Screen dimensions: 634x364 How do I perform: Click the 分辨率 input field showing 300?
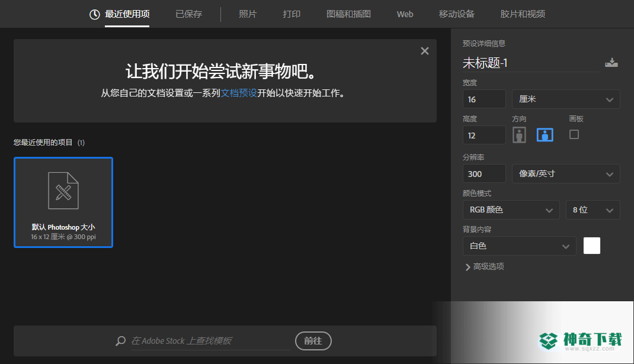[484, 174]
